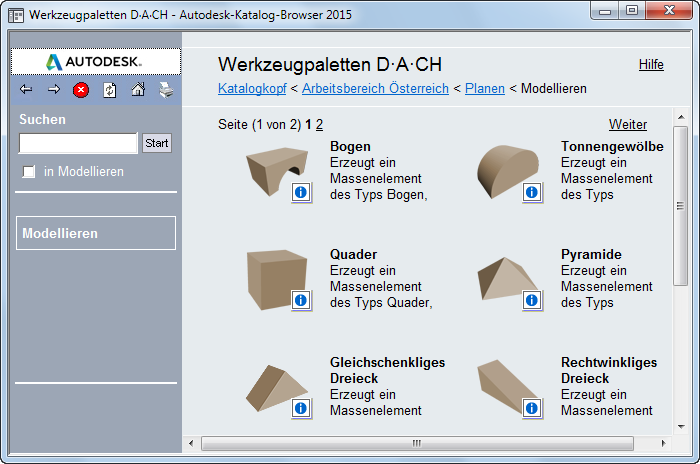The width and height of the screenshot is (700, 464).
Task: Click the info icon for Pyramide
Action: click(532, 300)
